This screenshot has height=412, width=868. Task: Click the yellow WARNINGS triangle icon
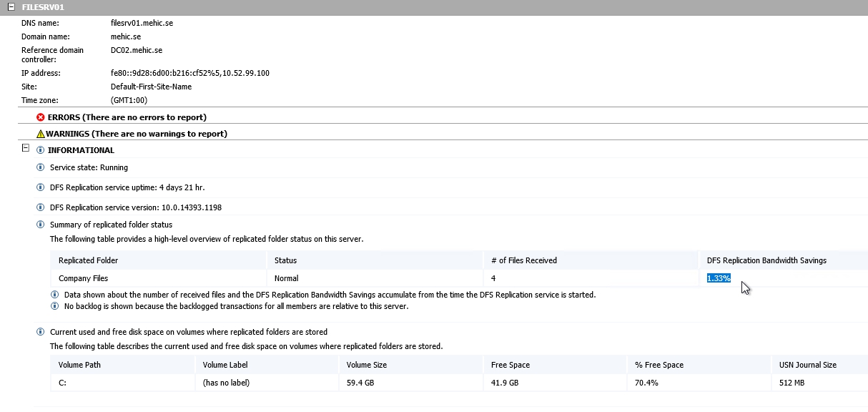click(x=41, y=134)
